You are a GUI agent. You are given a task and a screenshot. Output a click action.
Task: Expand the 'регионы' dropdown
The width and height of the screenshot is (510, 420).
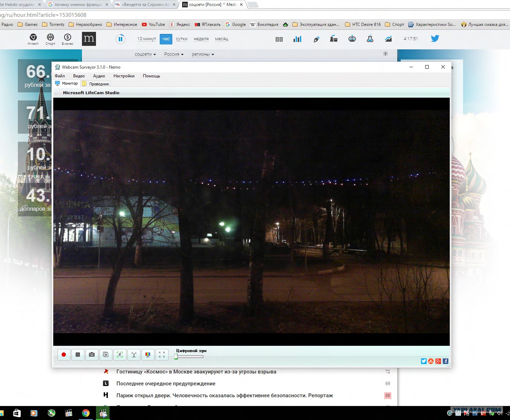pyautogui.click(x=203, y=54)
